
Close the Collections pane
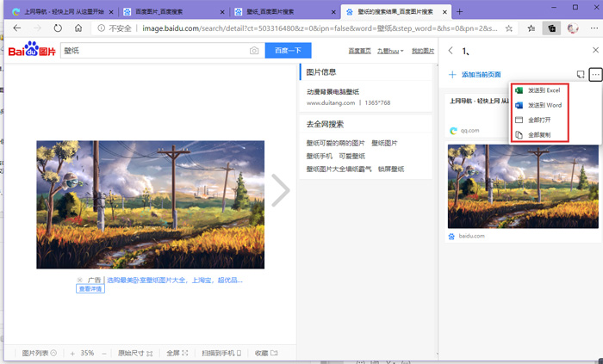pyautogui.click(x=595, y=50)
